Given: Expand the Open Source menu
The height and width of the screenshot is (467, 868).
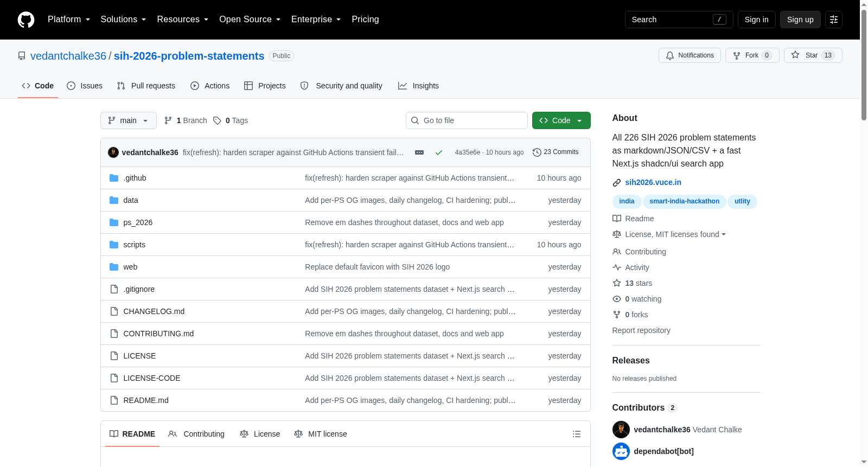Looking at the screenshot, I should click(250, 20).
